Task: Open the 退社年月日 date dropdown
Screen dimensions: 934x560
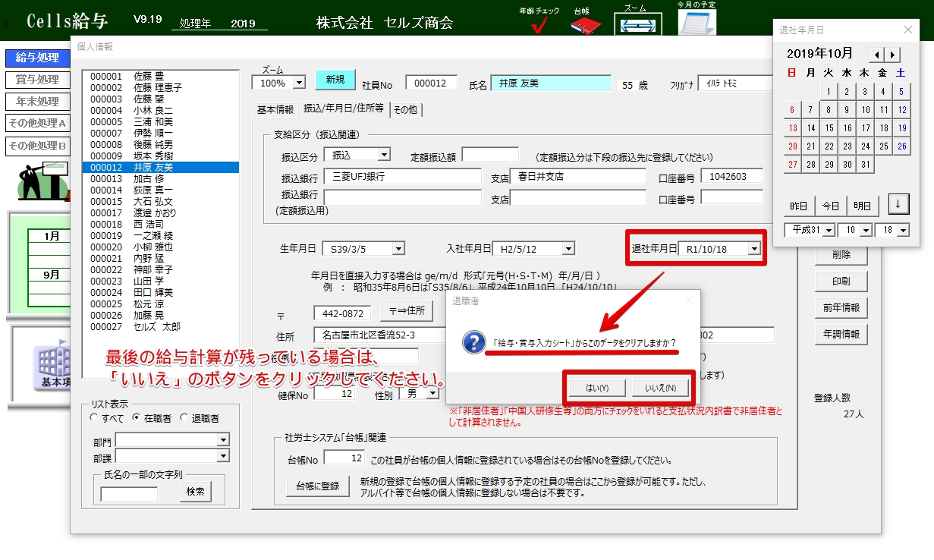Action: pos(753,248)
